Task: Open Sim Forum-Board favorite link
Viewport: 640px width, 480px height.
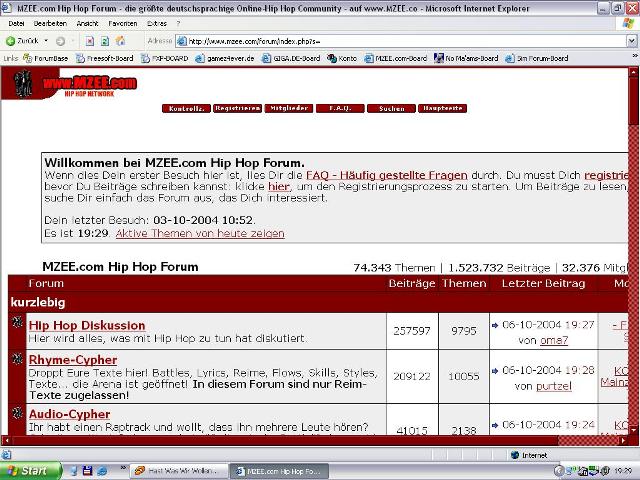Action: [x=537, y=58]
